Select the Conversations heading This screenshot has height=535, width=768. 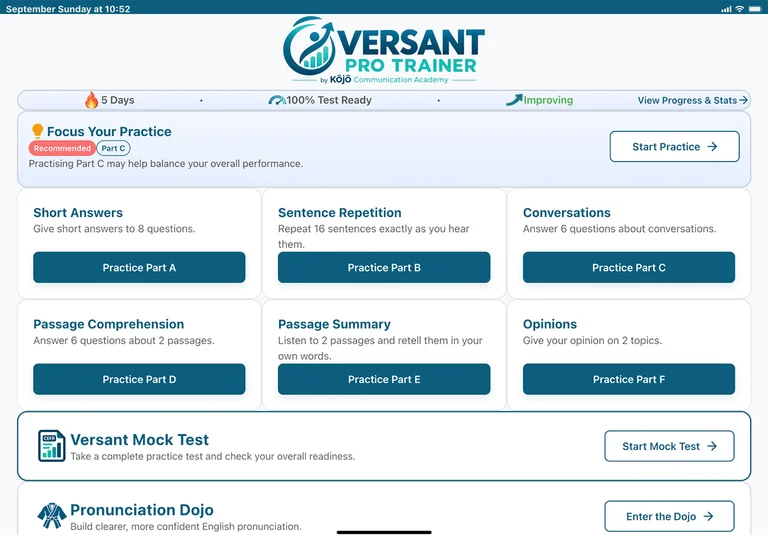567,213
